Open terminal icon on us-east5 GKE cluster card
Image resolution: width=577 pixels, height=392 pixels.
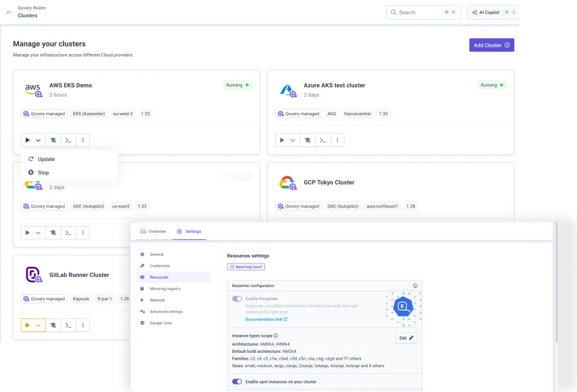pos(69,233)
